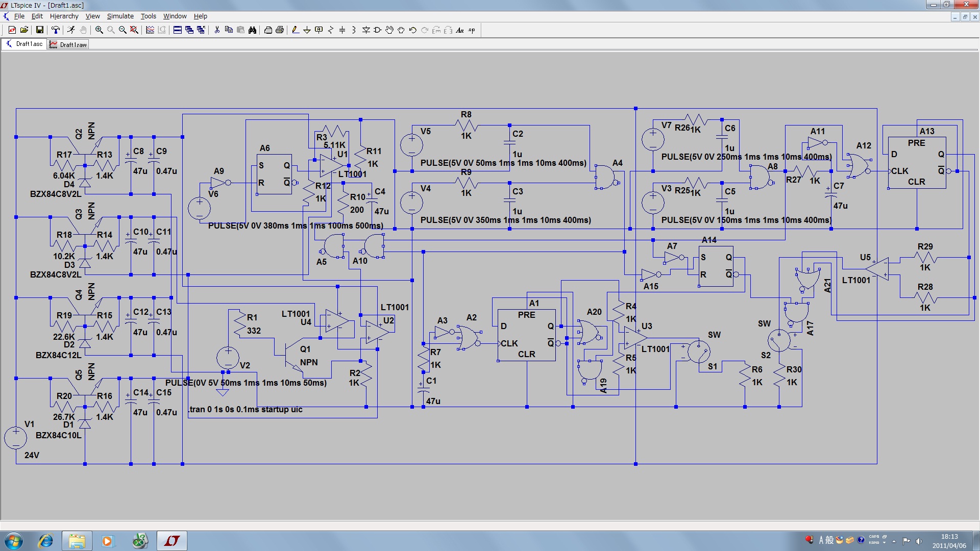Select the Wire pencil tool

tap(295, 30)
